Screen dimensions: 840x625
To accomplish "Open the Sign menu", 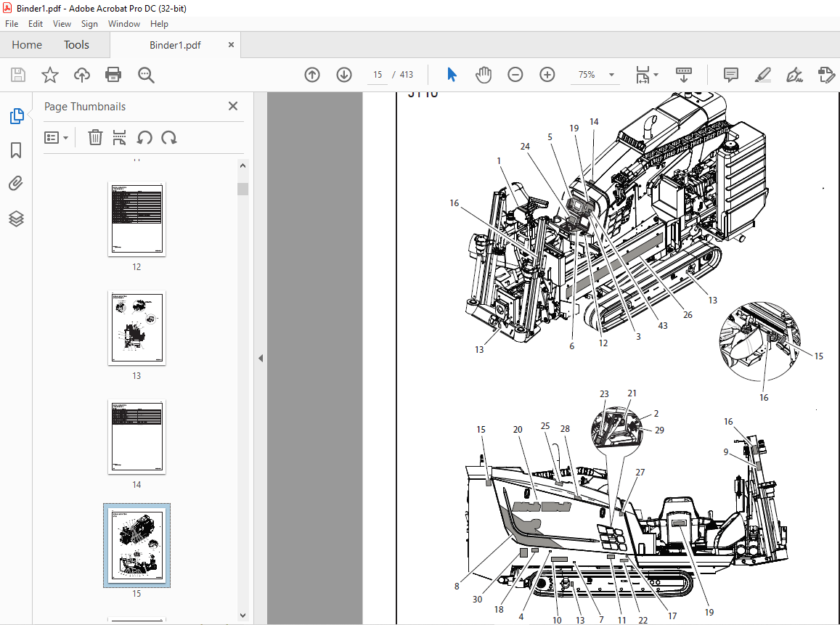I will point(89,23).
